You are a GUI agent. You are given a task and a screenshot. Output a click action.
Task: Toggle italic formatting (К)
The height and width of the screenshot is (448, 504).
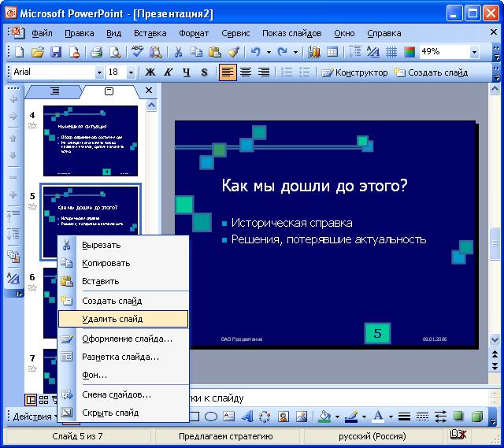click(168, 72)
